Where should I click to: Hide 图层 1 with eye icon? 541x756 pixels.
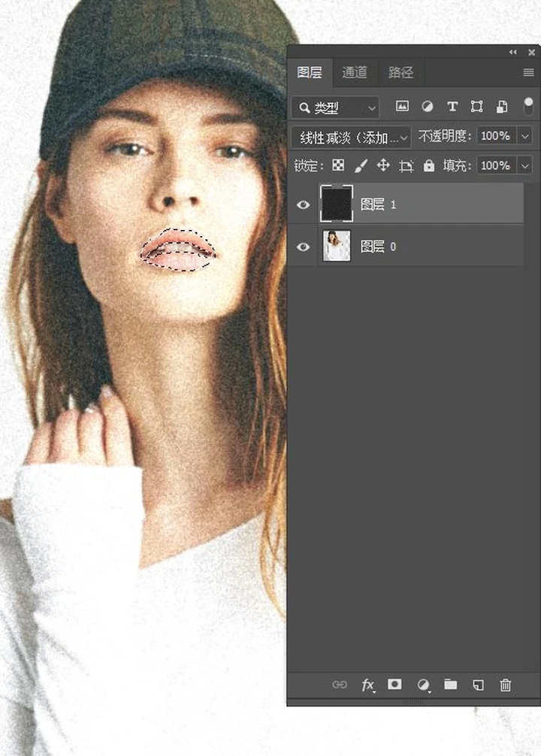pyautogui.click(x=304, y=204)
